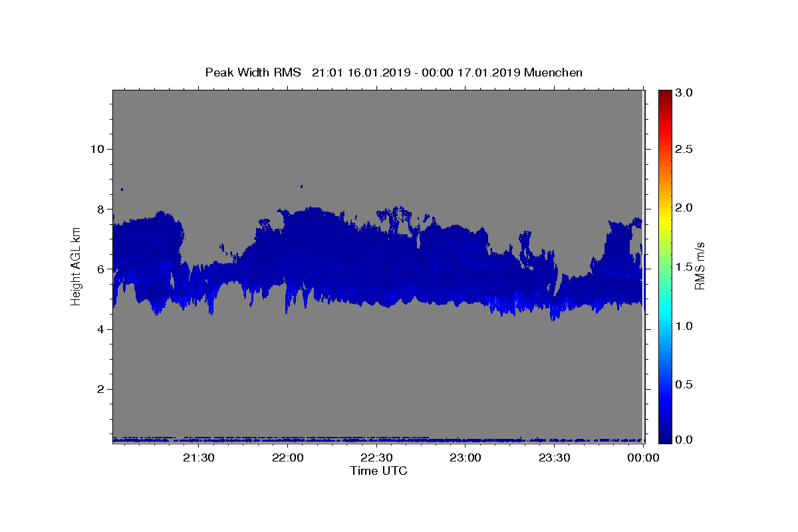Click the 00:00 time tick label

(x=643, y=458)
